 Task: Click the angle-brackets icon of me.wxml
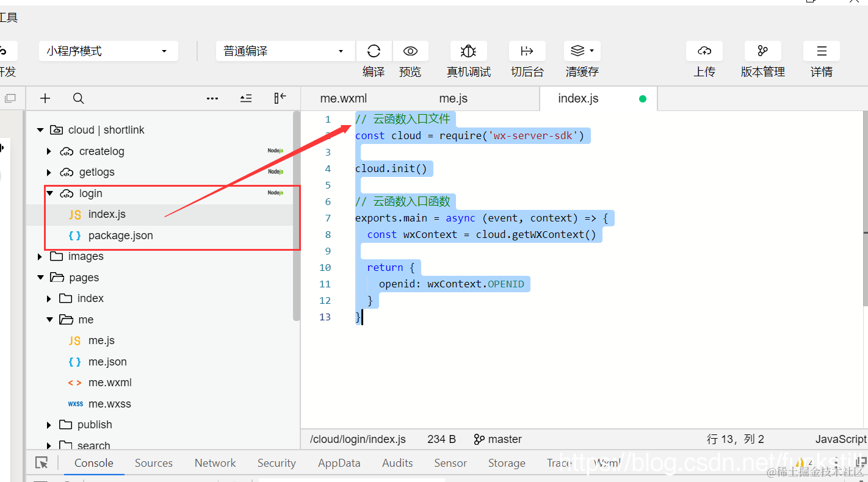click(75, 383)
